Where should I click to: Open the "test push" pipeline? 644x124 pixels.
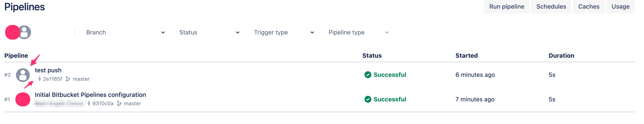[48, 70]
